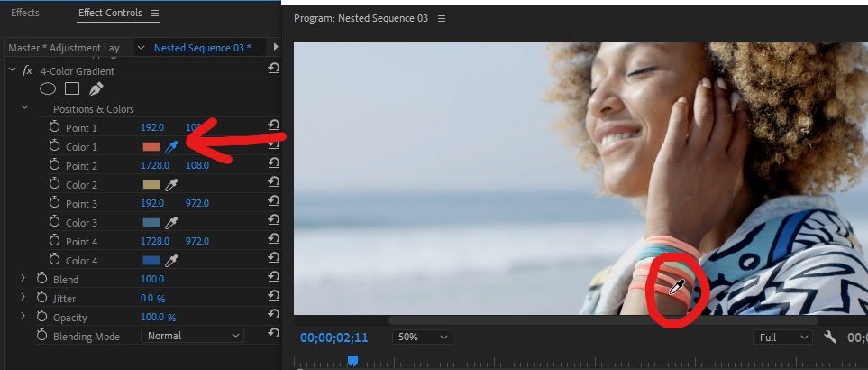The width and height of the screenshot is (868, 370).
Task: Edit Point 1 X value 192.0
Action: pos(152,127)
